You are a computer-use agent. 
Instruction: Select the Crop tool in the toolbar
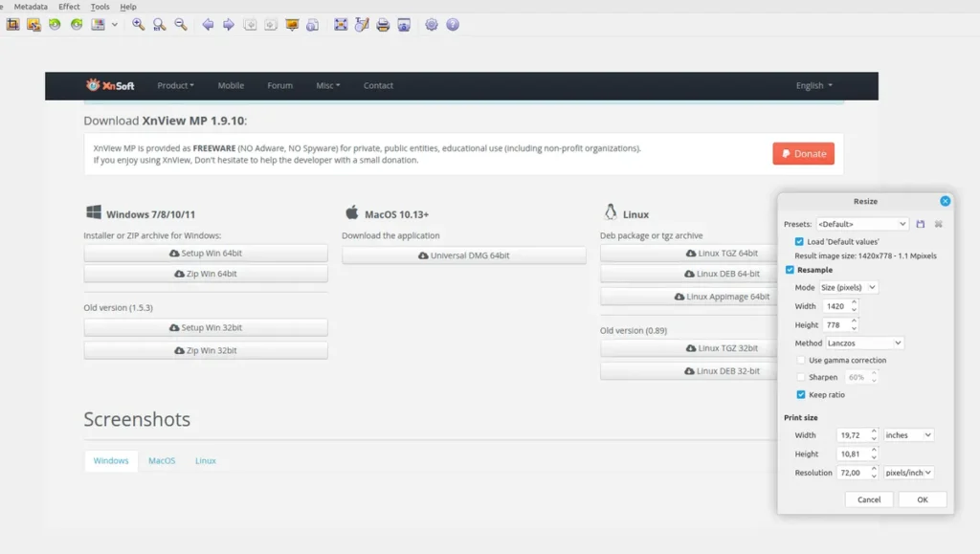(x=12, y=24)
